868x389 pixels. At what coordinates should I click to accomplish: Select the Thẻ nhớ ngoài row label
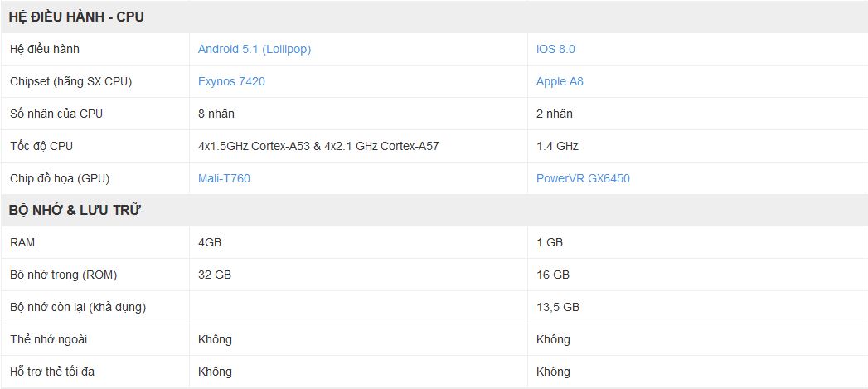(x=48, y=339)
